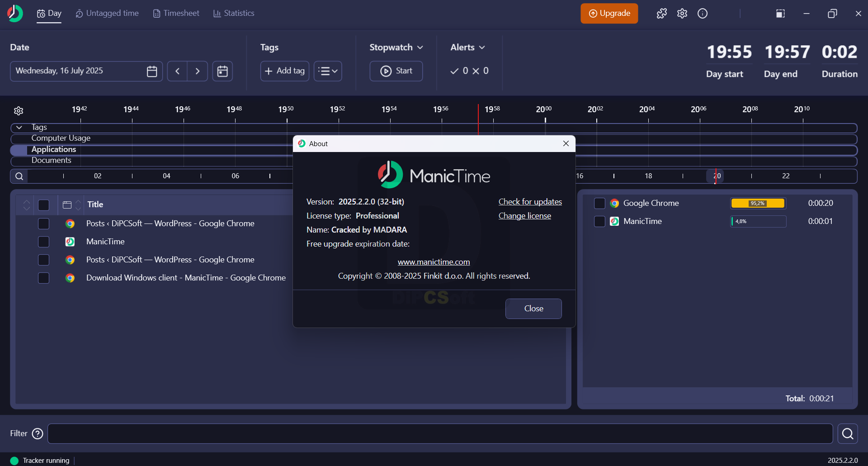This screenshot has height=466, width=868.
Task: Click 19:55 Day start value
Action: pos(729,52)
